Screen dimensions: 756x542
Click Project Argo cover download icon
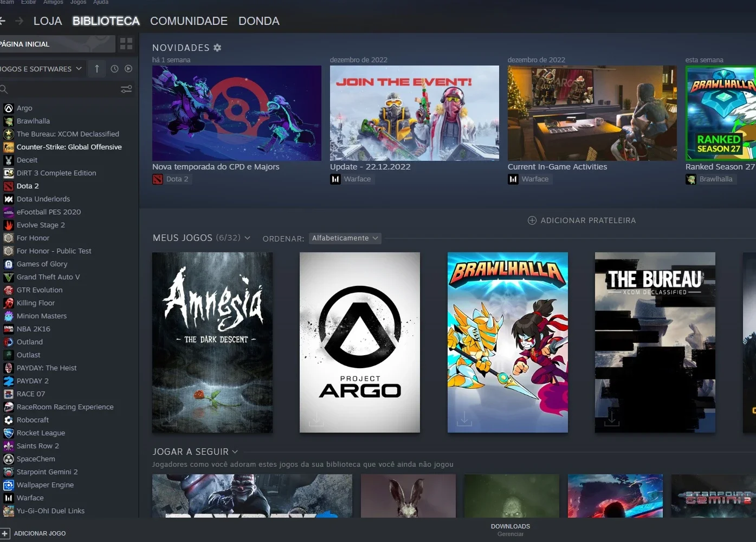tap(316, 419)
